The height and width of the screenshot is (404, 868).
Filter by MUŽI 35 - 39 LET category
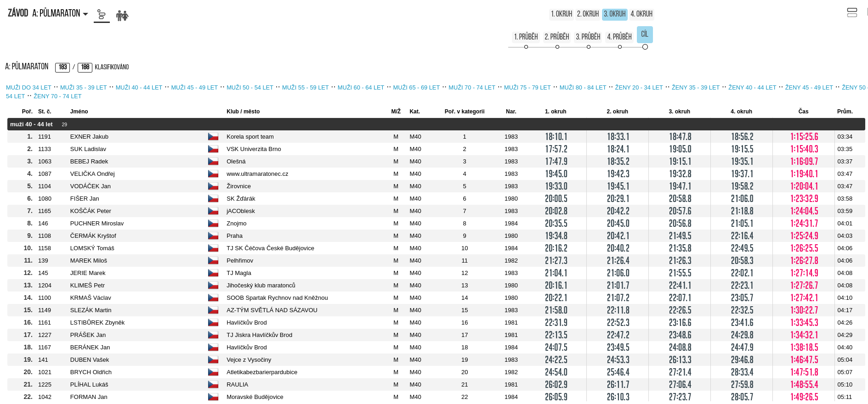(x=83, y=88)
